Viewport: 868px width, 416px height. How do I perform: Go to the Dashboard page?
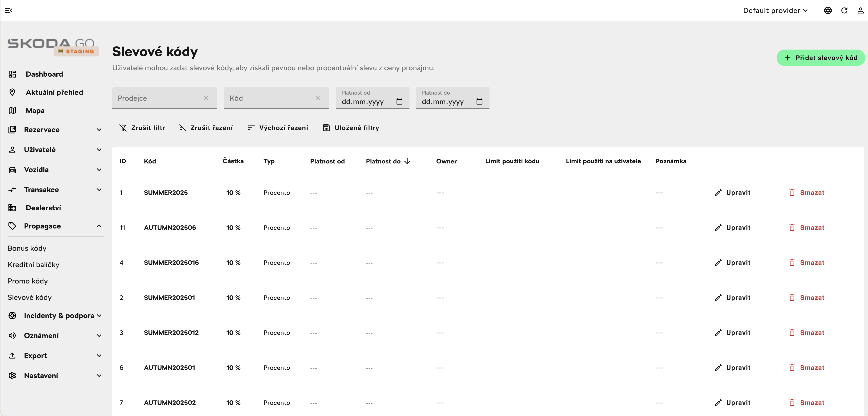coord(44,74)
